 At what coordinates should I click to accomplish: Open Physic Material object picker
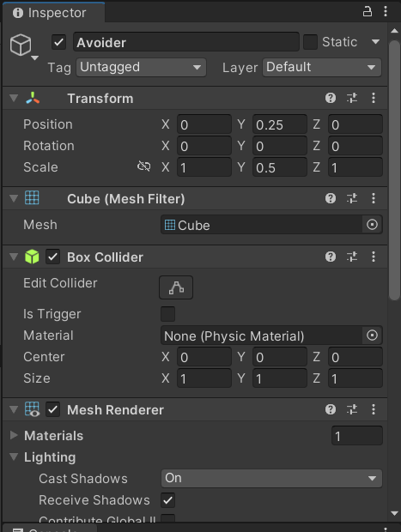coord(372,336)
